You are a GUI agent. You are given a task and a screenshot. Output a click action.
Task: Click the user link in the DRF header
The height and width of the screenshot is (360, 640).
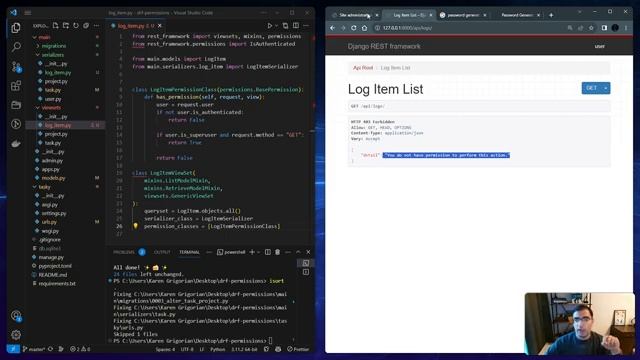click(x=599, y=47)
